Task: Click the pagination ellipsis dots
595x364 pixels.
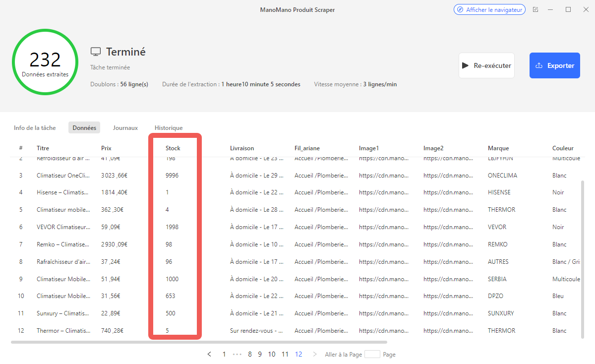Action: 237,354
